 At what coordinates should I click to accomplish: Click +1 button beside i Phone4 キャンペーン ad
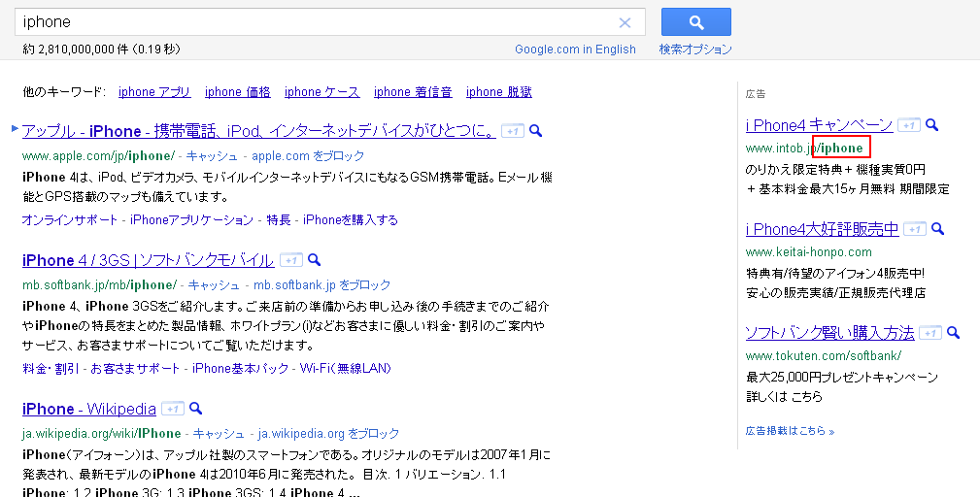(x=909, y=125)
